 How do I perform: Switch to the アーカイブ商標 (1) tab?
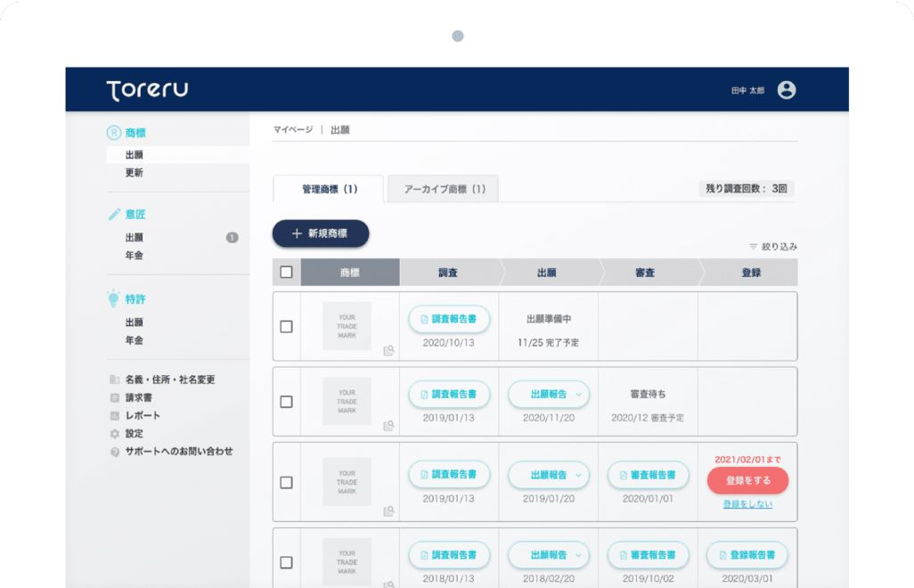tap(444, 189)
